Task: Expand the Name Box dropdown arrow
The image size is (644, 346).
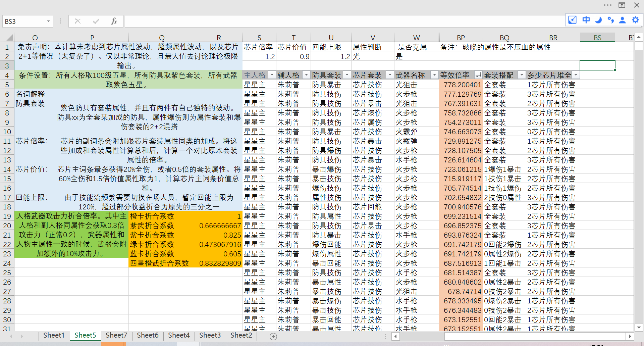Action: 48,21
